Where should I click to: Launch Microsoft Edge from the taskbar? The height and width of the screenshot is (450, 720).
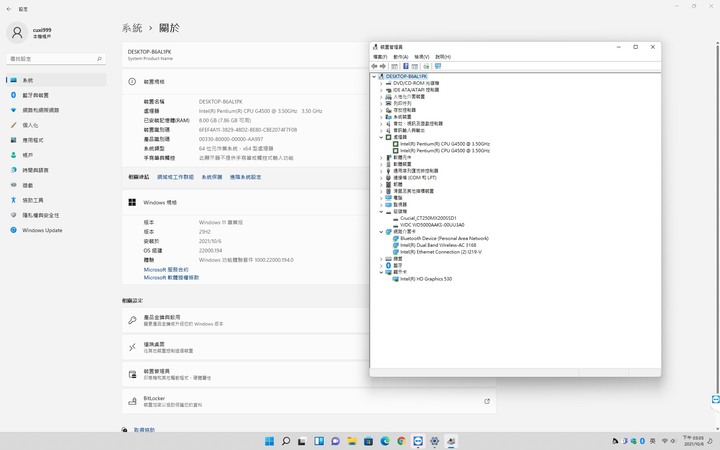pos(385,441)
